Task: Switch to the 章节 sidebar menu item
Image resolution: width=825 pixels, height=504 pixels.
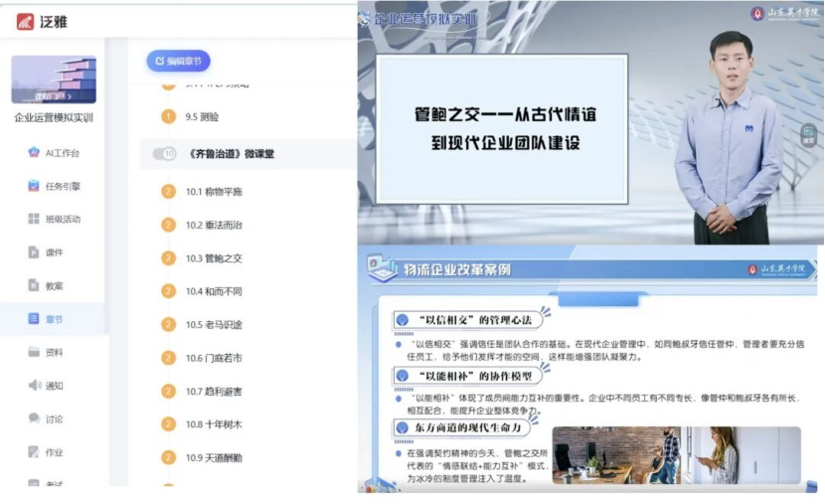Action: [54, 319]
